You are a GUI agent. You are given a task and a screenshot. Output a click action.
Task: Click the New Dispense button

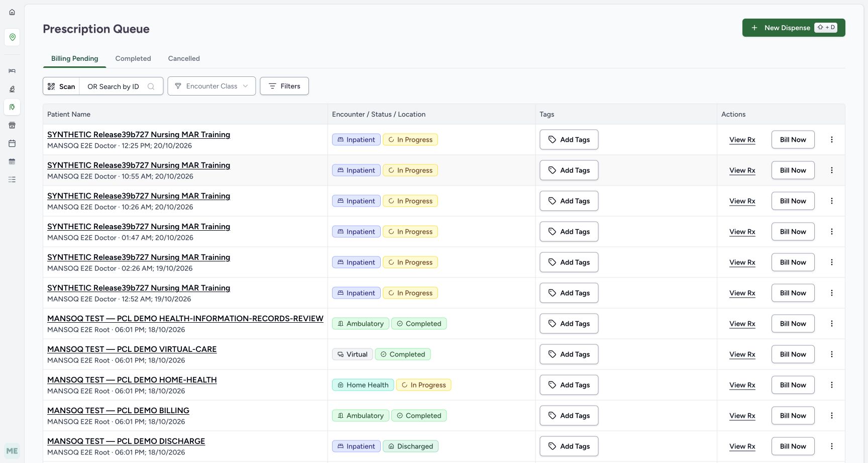(794, 28)
